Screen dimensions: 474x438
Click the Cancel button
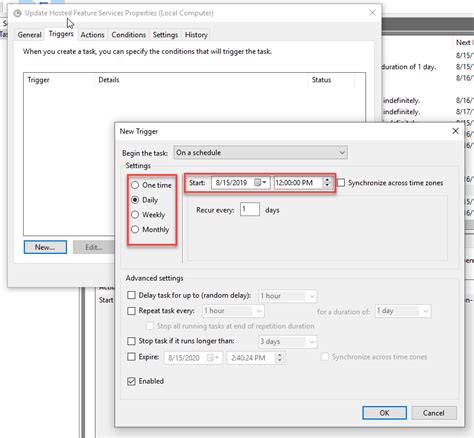tap(434, 413)
